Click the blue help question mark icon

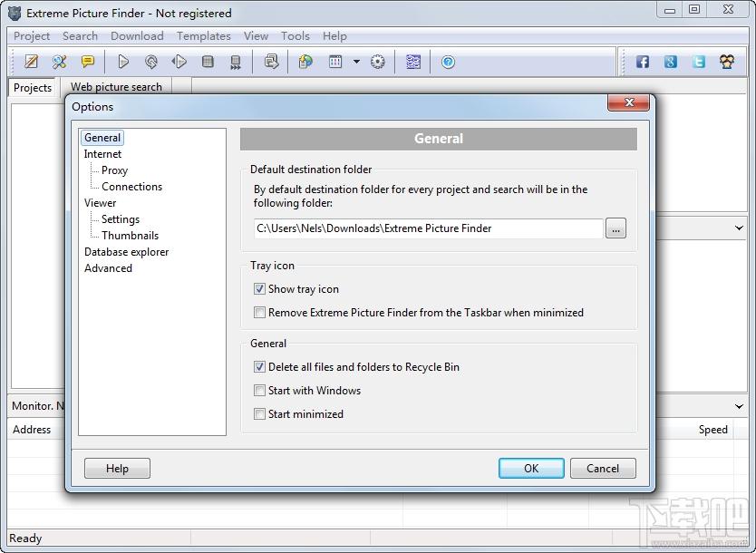pos(448,62)
